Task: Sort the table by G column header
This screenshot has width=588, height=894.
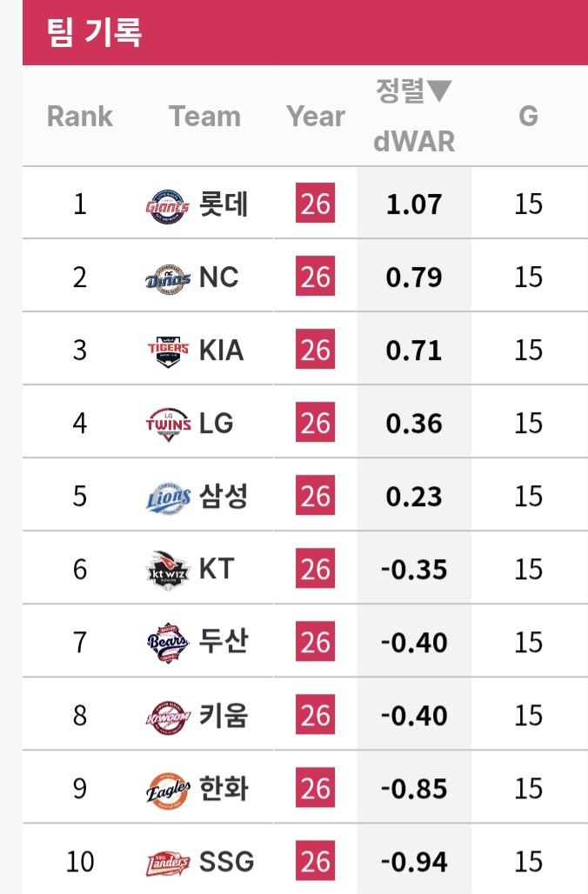Action: click(528, 117)
